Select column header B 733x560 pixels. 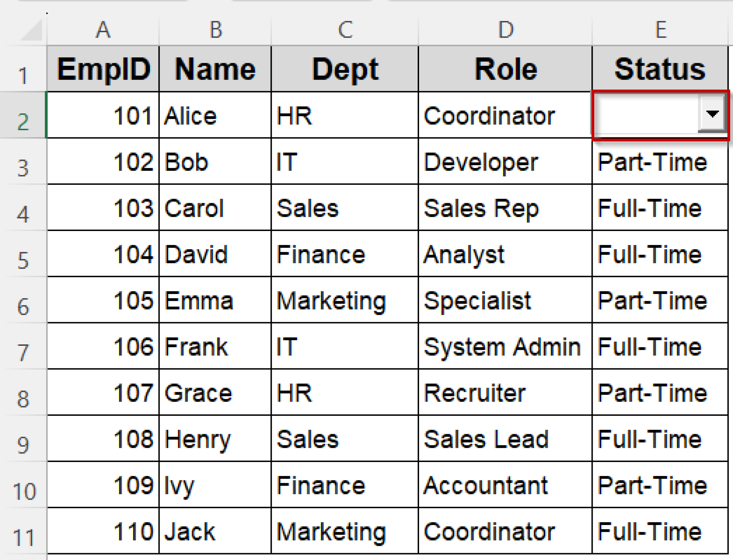coord(215,29)
